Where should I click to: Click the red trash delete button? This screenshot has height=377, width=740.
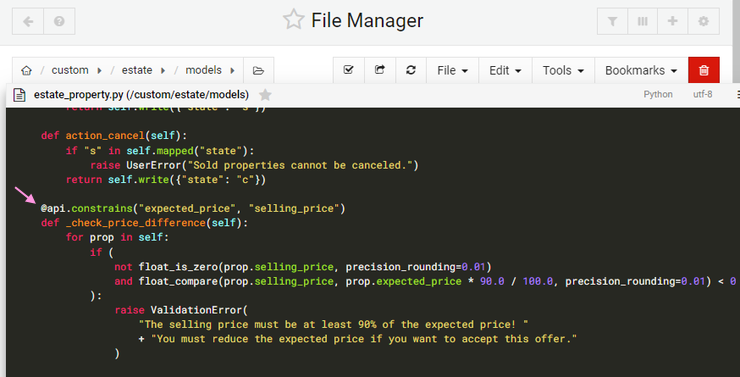point(704,70)
